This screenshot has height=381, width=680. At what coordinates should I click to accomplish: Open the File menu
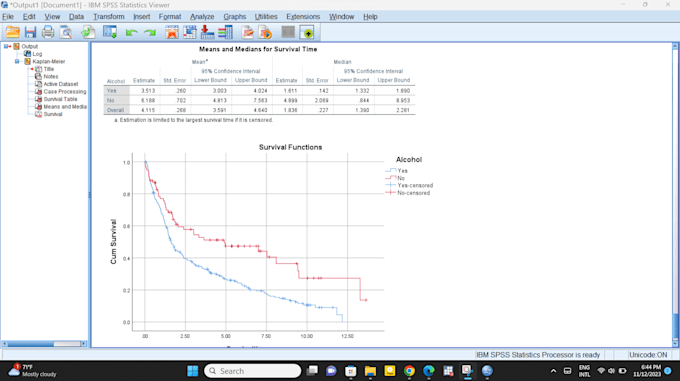[x=8, y=16]
